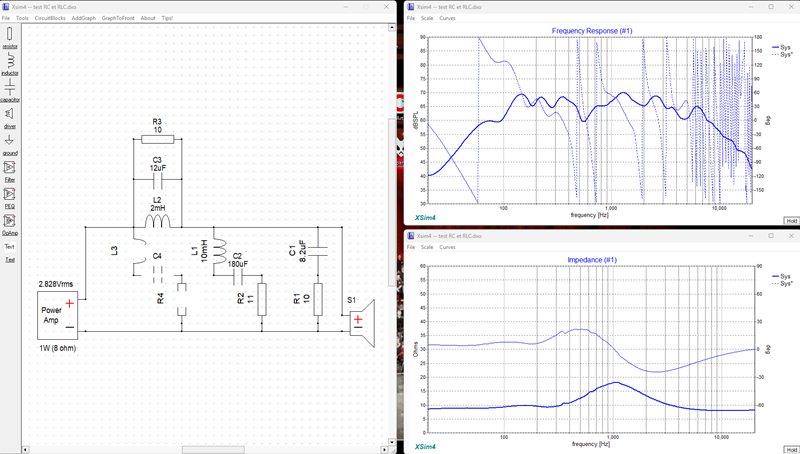The height and width of the screenshot is (454, 800).
Task: Open Curves menu in Frequency Response window
Action: click(x=447, y=18)
